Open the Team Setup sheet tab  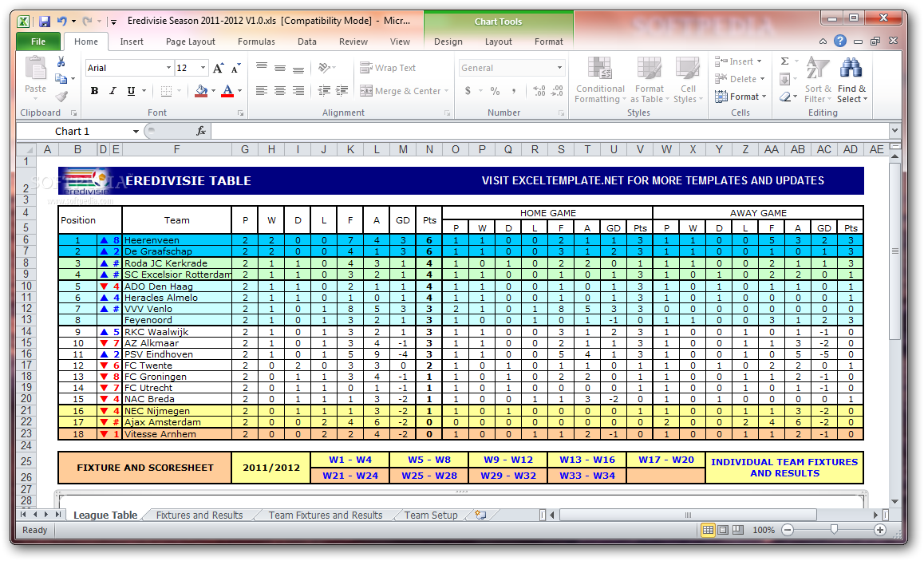click(x=431, y=515)
